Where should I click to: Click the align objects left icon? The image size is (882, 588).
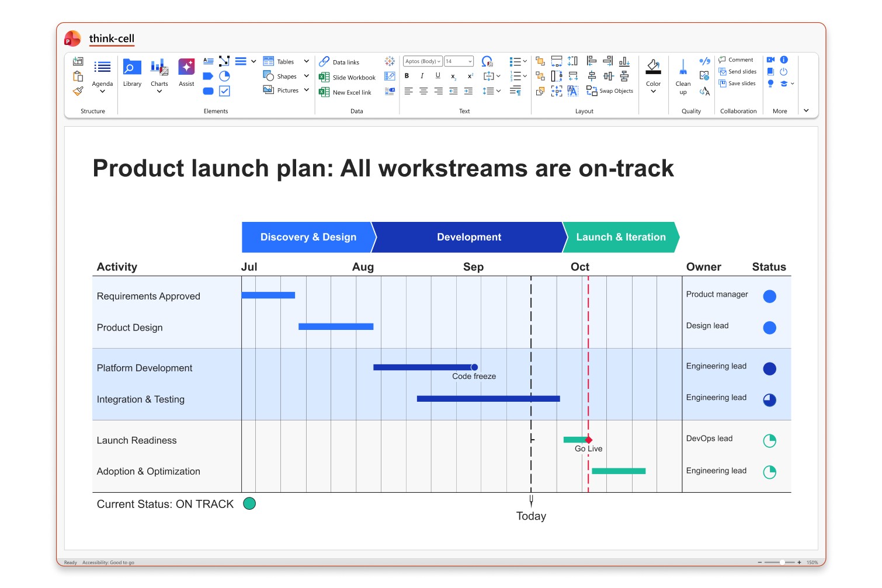tap(592, 61)
